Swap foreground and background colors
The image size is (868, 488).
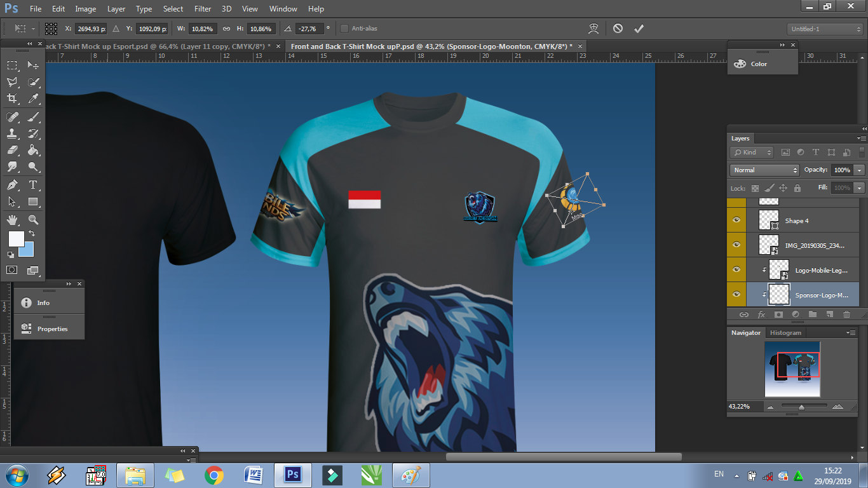[32, 234]
